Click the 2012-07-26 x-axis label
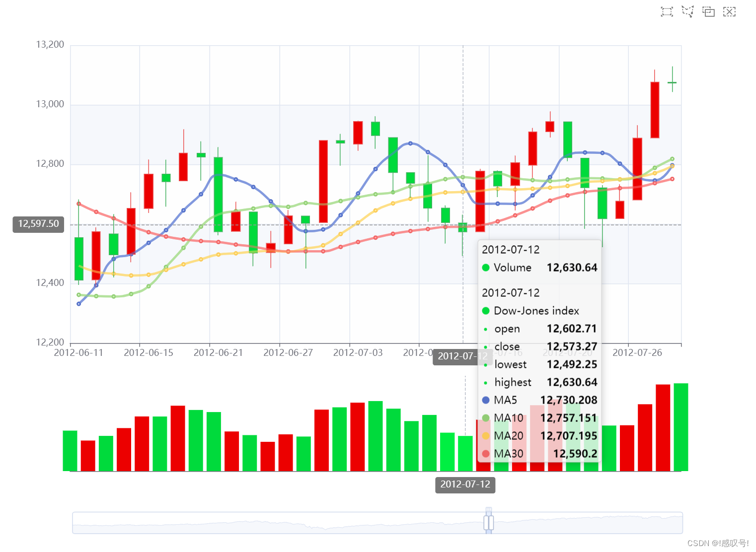756x552 pixels. [637, 352]
